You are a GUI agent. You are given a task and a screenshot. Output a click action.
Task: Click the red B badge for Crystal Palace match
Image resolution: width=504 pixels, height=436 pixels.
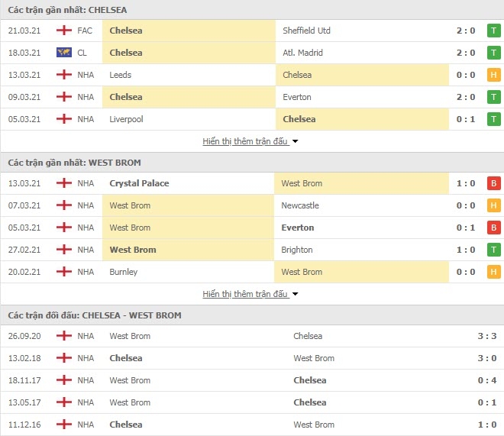pyautogui.click(x=494, y=183)
